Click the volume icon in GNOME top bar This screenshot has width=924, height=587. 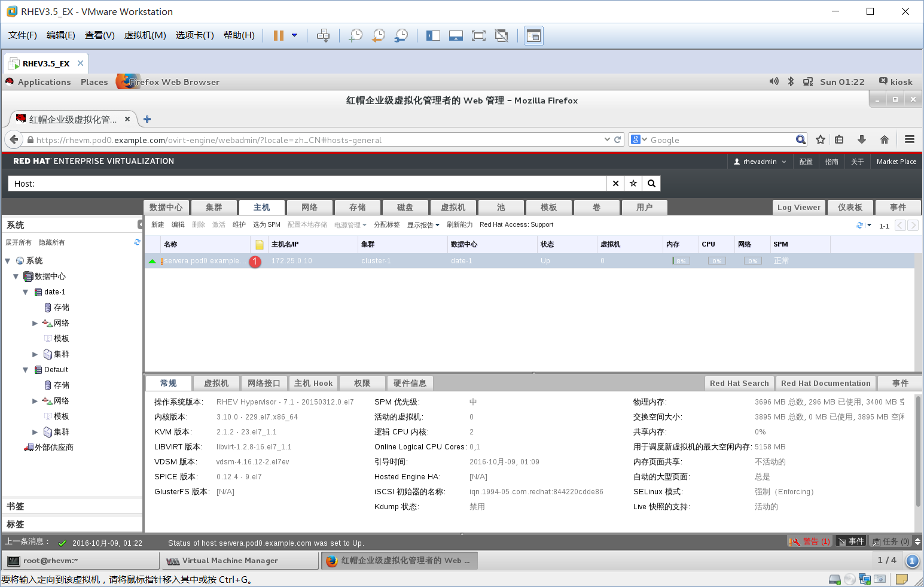pos(774,81)
